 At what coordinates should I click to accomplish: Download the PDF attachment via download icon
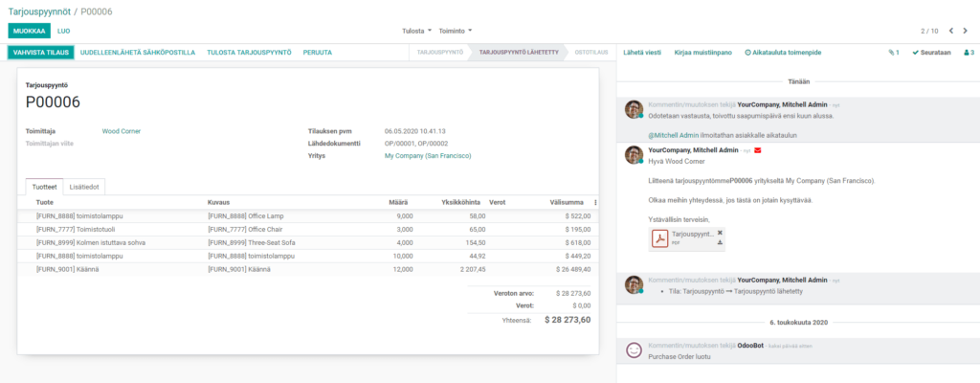tap(720, 242)
